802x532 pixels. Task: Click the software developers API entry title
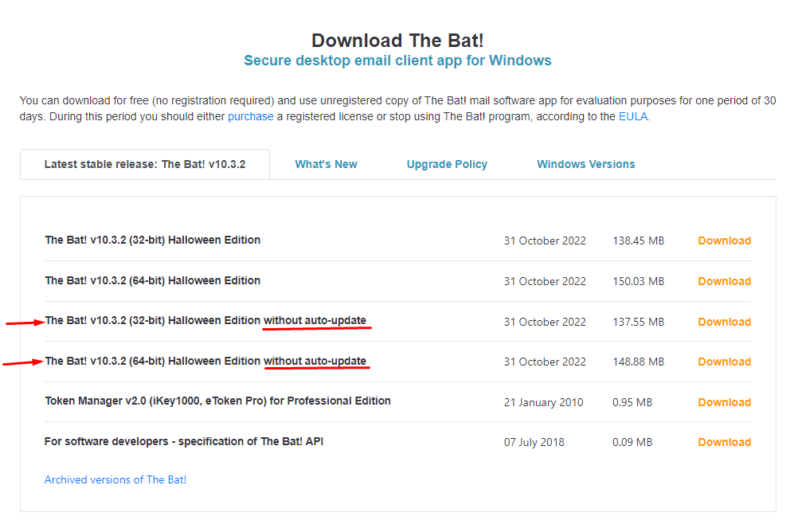(184, 441)
